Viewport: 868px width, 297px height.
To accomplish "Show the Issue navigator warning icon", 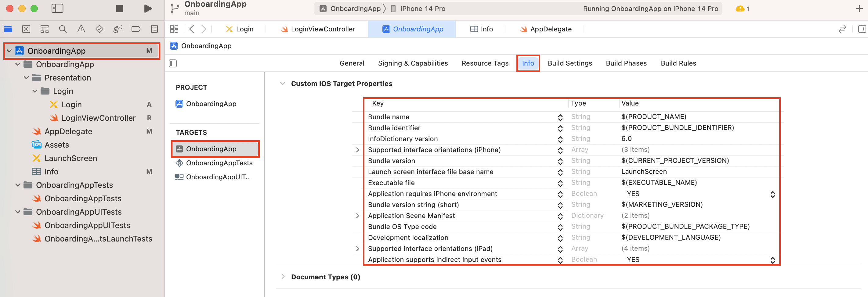I will pyautogui.click(x=81, y=29).
